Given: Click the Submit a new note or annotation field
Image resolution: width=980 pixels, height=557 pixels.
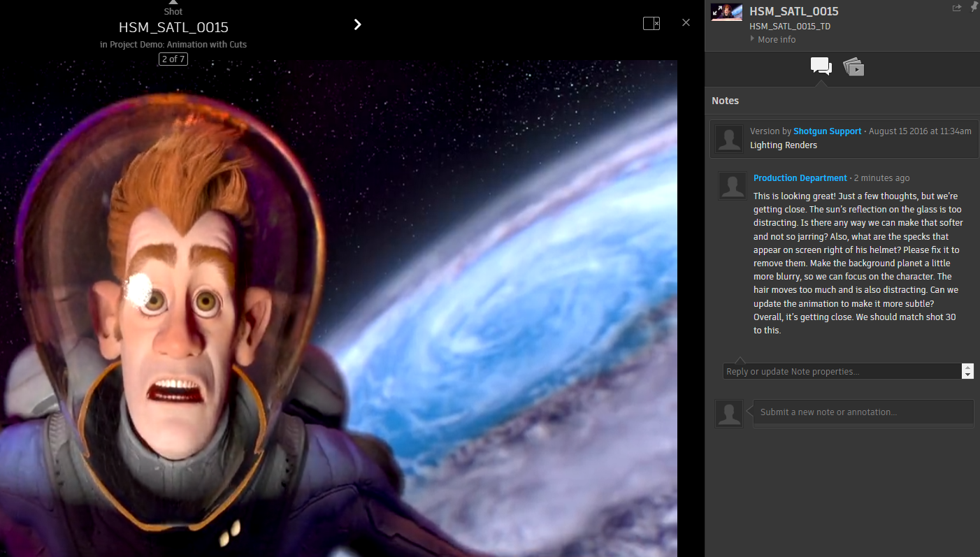Looking at the screenshot, I should pyautogui.click(x=863, y=412).
